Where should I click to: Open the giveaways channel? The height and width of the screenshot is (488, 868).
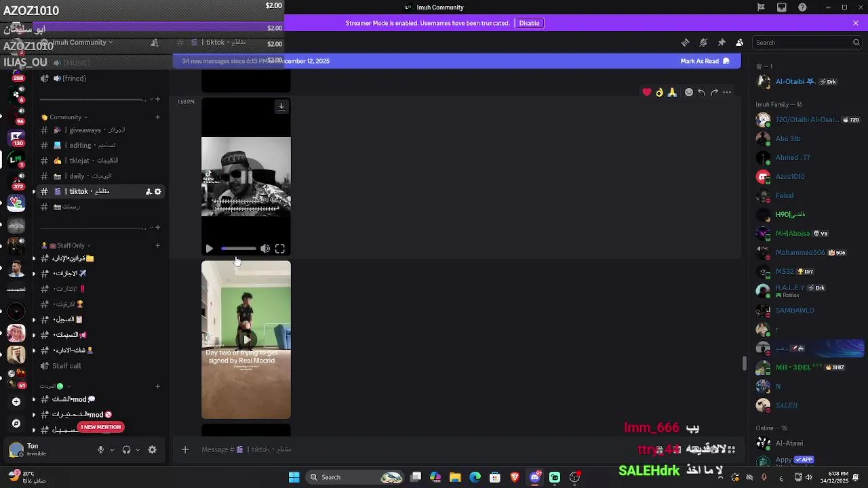[x=102, y=130]
